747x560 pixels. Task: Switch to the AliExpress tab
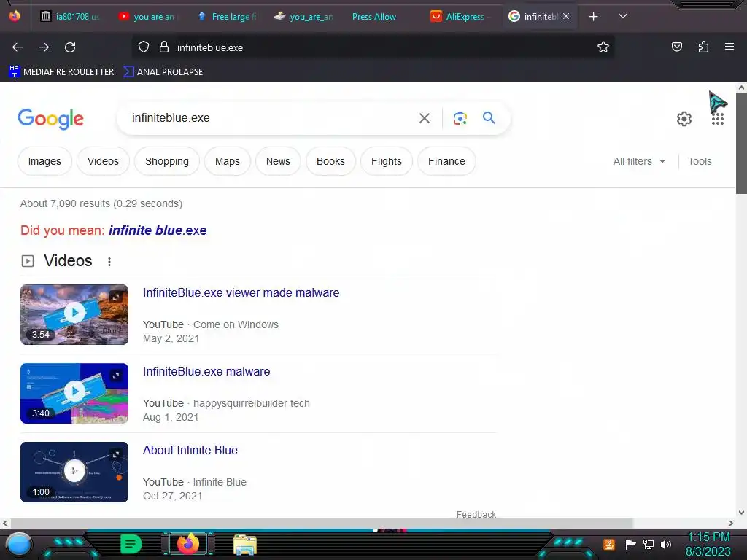(460, 17)
